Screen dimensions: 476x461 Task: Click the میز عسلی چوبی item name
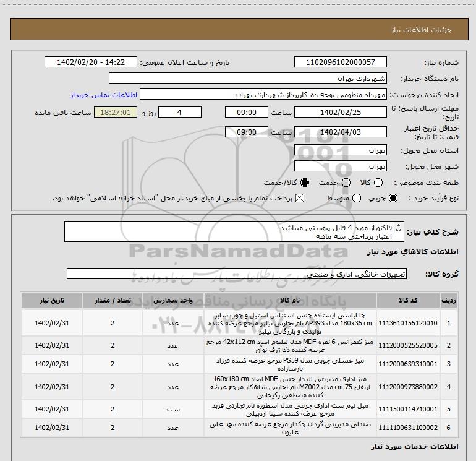(x=290, y=364)
